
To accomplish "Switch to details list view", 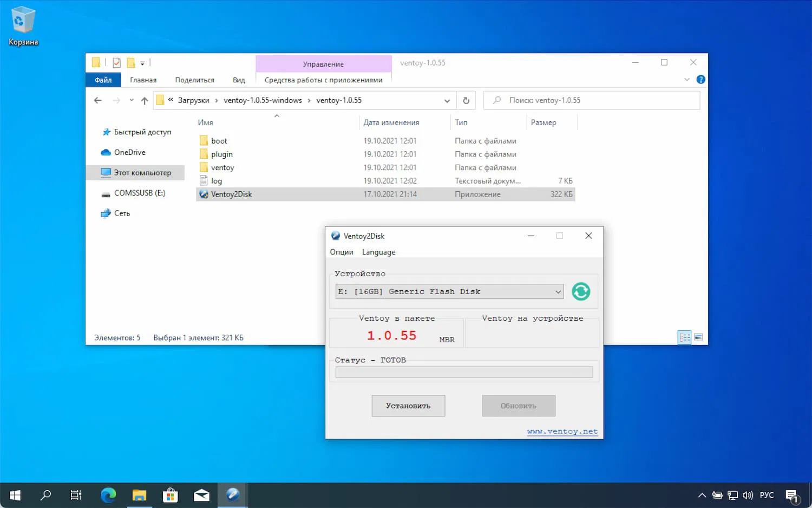I will (684, 337).
